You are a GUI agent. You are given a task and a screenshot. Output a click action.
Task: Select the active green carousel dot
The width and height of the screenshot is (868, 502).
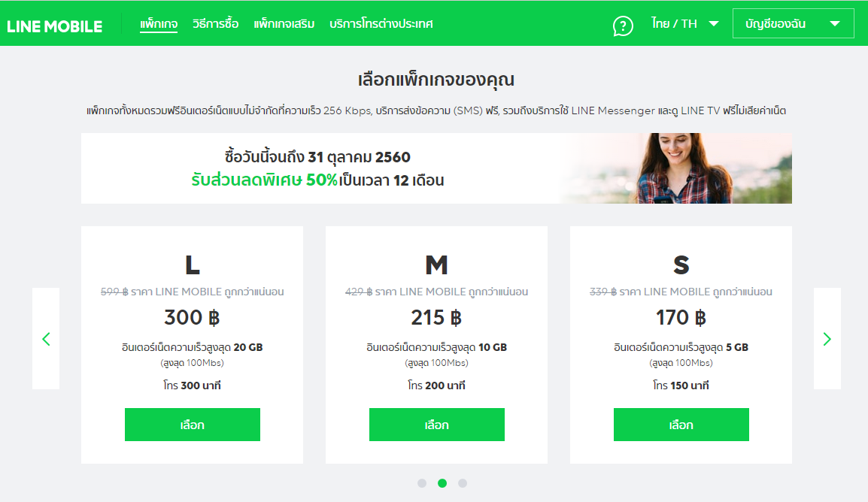(442, 483)
